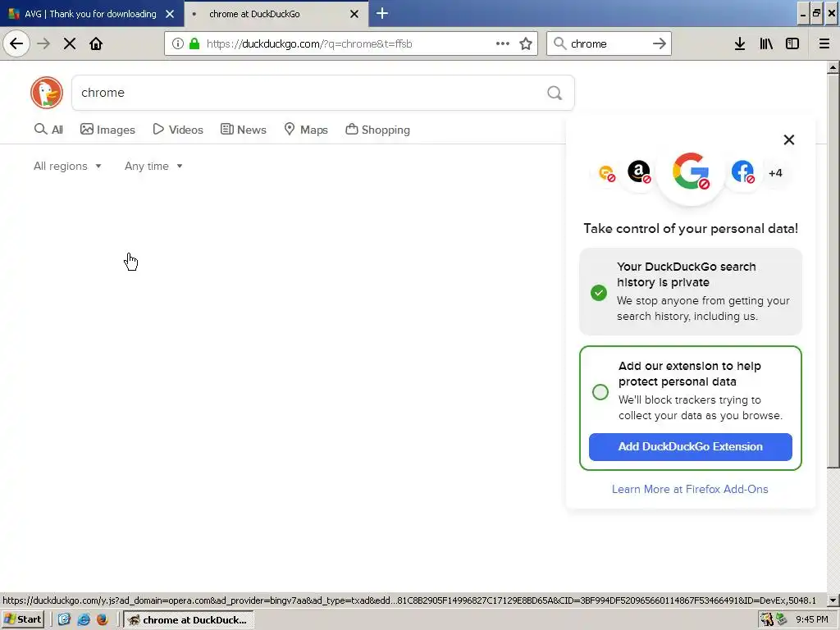Toggle the sidebar view icon
Screen dimensions: 840x630
[x=792, y=43]
